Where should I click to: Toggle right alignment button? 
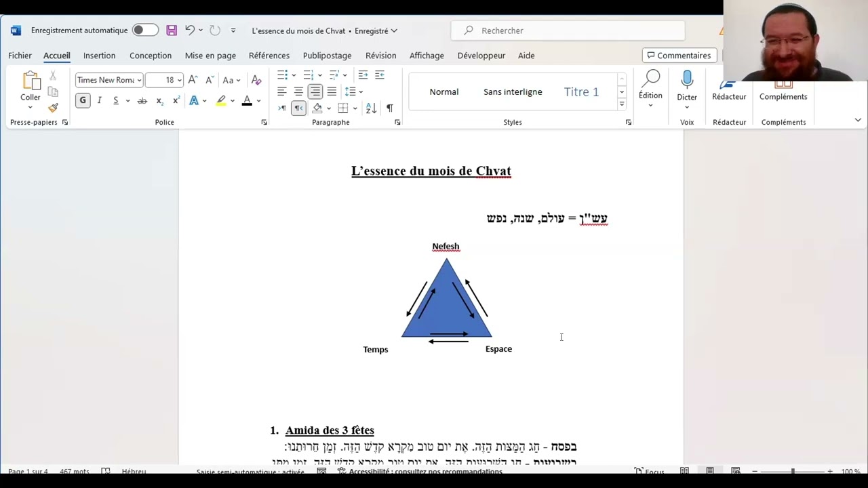pos(315,91)
